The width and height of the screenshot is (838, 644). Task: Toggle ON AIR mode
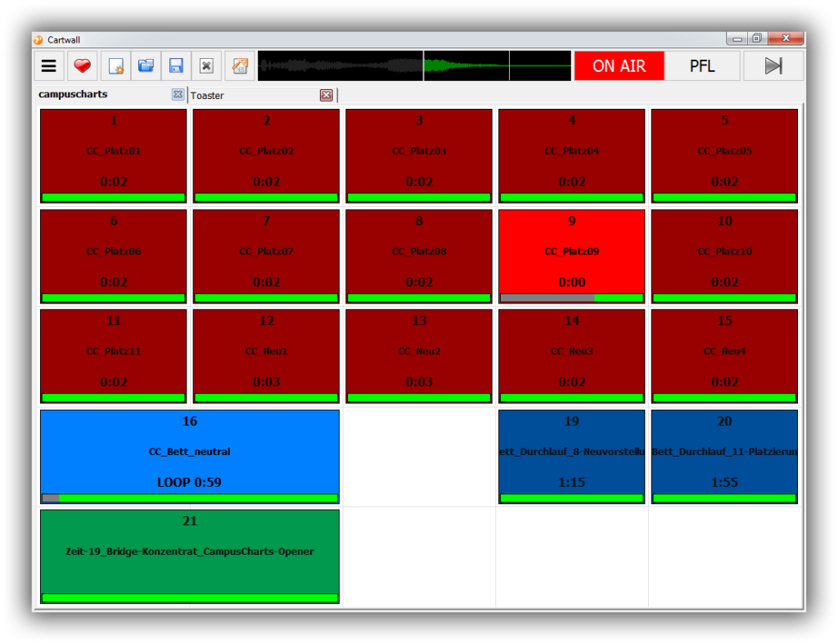coord(619,65)
